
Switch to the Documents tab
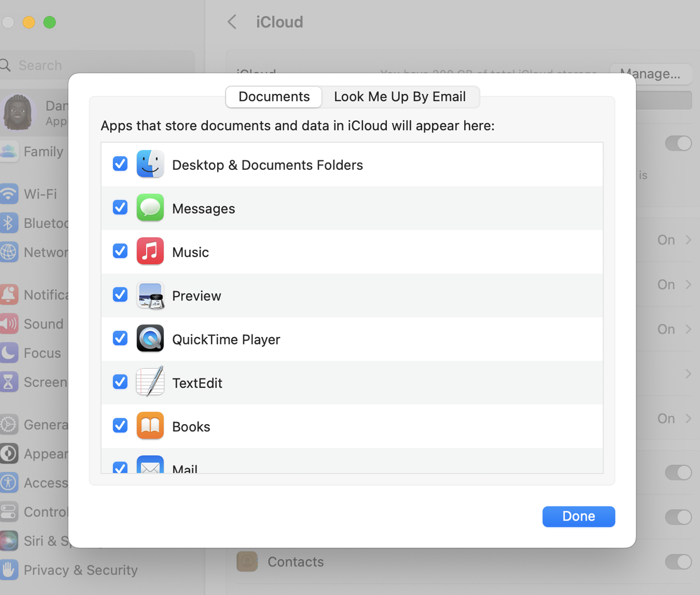click(274, 97)
